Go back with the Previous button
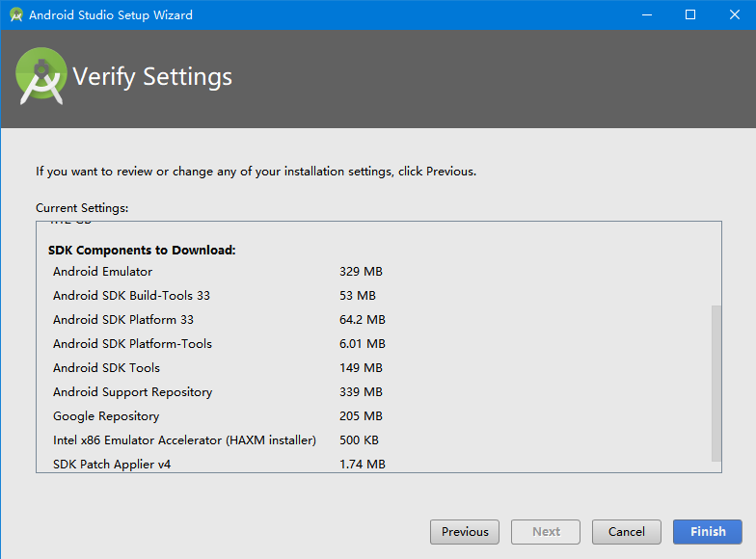756x559 pixels. point(465,532)
